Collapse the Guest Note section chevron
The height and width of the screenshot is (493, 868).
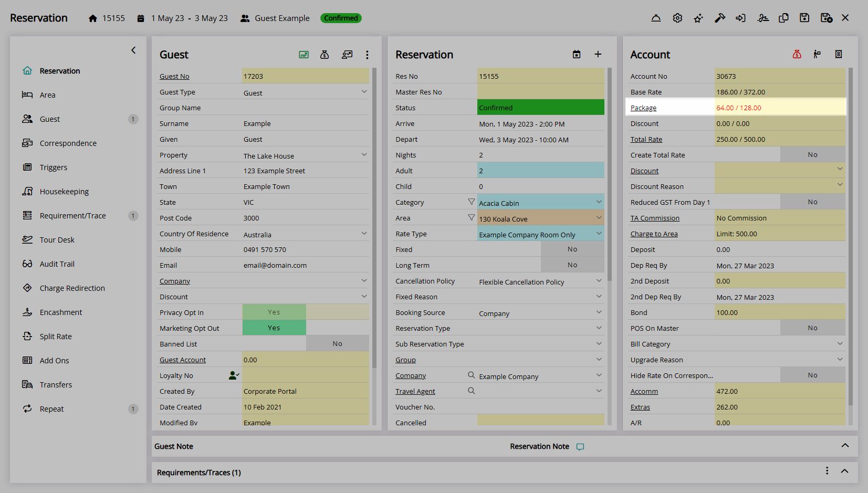[x=845, y=445]
